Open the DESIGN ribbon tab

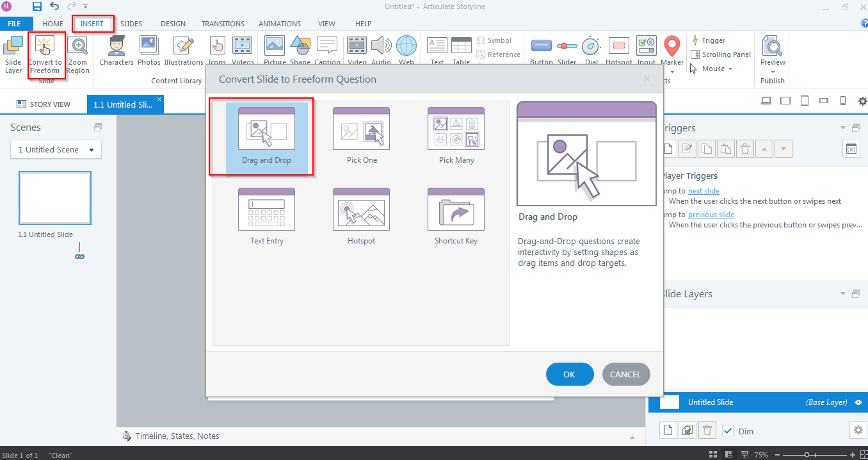(173, 24)
